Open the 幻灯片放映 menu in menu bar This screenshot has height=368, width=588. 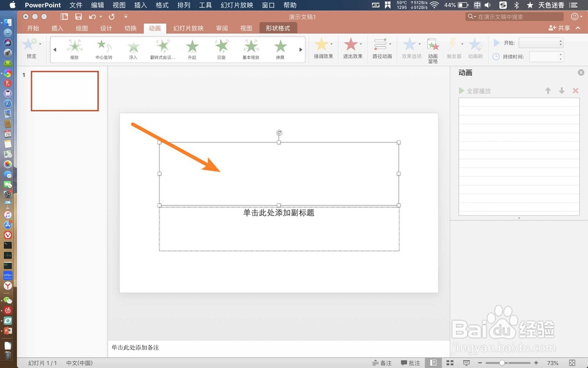(236, 5)
